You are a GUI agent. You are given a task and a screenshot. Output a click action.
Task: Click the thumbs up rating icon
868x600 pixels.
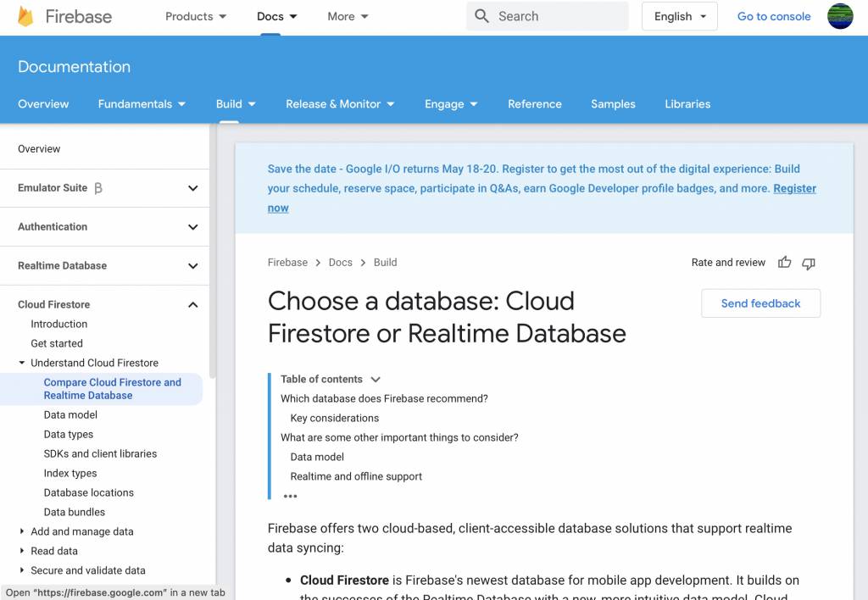click(x=784, y=263)
